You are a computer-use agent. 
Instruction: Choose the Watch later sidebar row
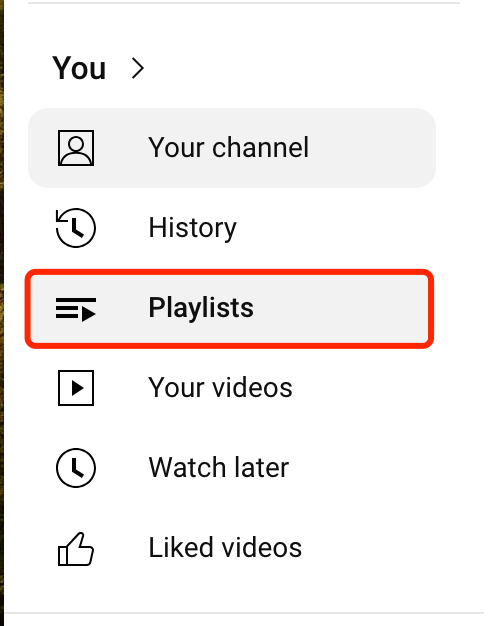pos(232,468)
